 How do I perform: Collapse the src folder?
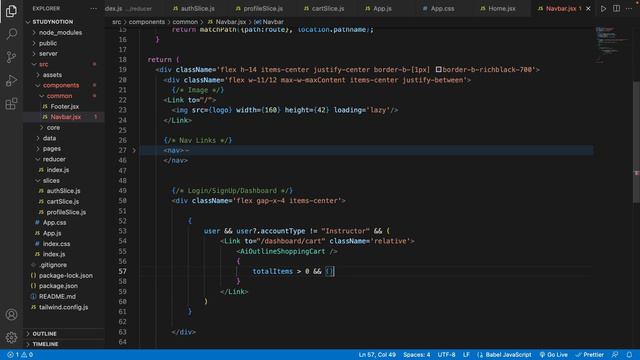34,64
